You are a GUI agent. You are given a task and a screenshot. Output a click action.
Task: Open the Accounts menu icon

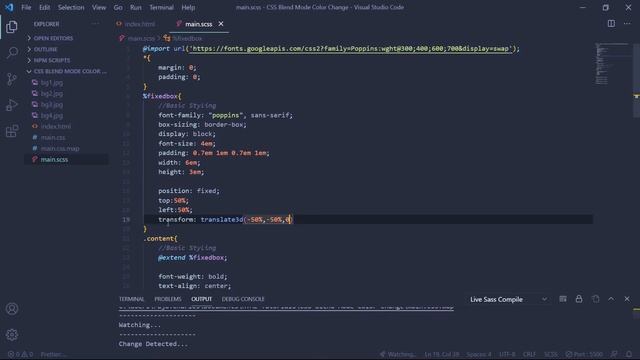tap(12, 309)
